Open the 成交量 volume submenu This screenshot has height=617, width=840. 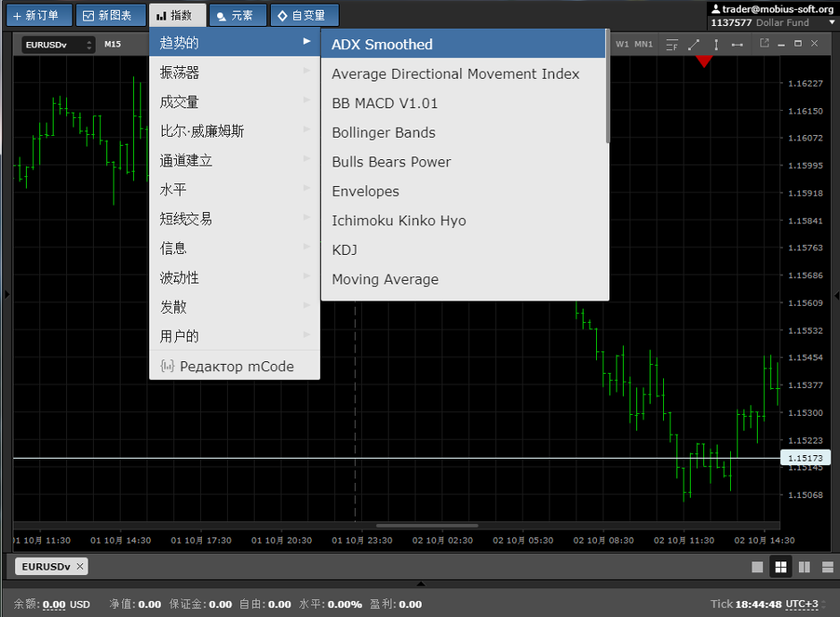click(235, 101)
